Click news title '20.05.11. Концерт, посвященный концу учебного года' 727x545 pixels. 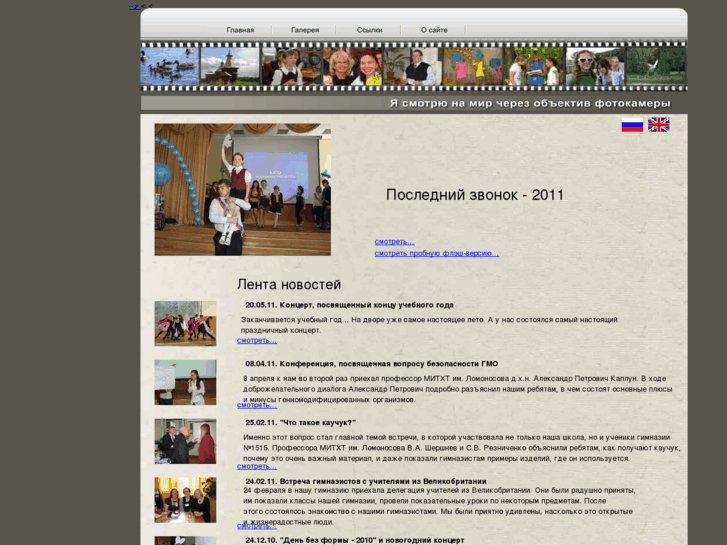(349, 305)
